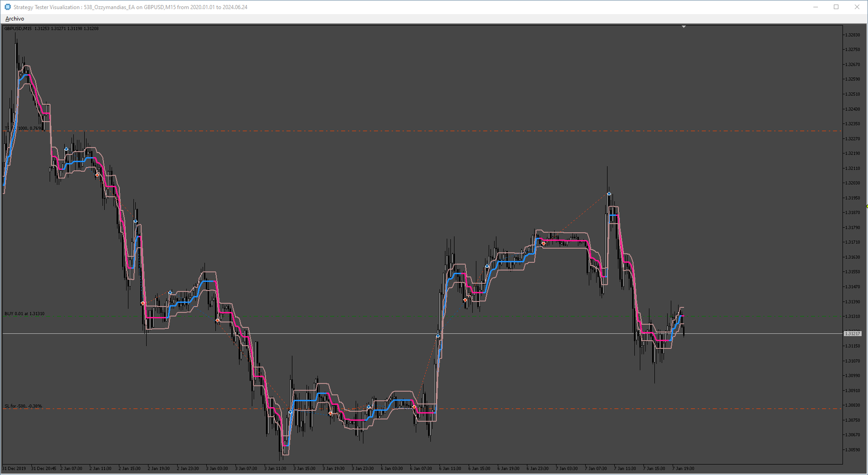868x475 pixels.
Task: Click the 3 Jan 23:30 time axis label
Action: 363,469
